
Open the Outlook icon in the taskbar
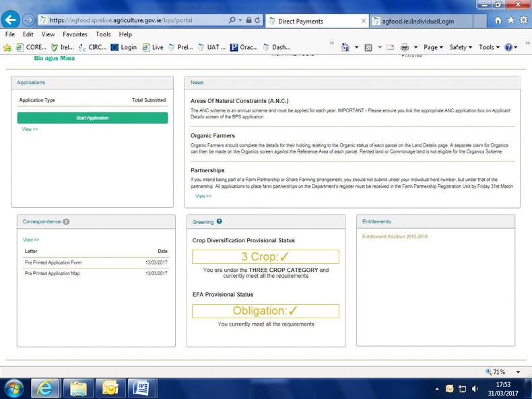[x=110, y=388]
